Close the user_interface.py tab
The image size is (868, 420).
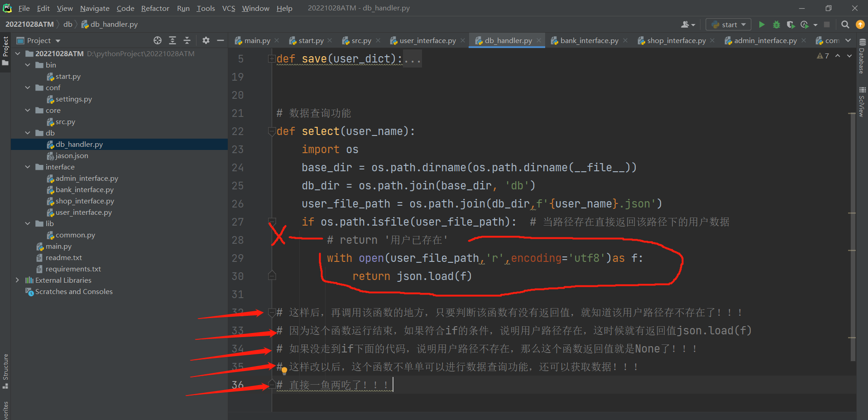pos(462,40)
